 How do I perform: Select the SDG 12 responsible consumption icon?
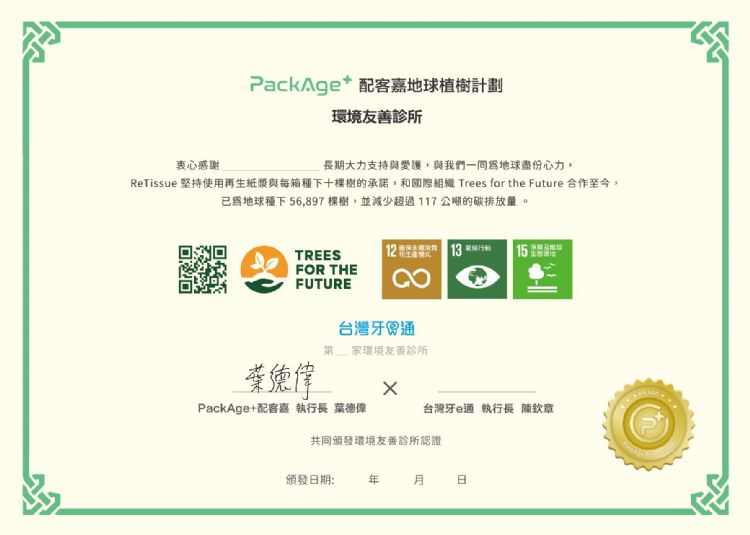(x=411, y=269)
